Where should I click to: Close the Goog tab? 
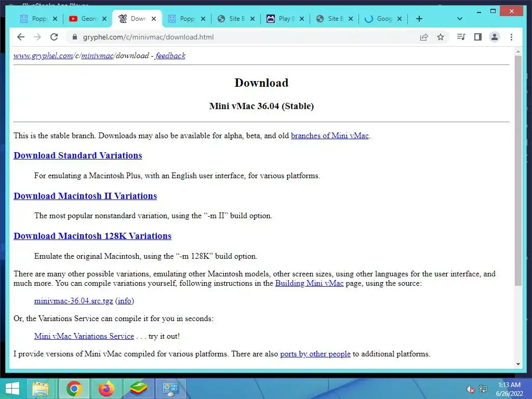point(400,19)
